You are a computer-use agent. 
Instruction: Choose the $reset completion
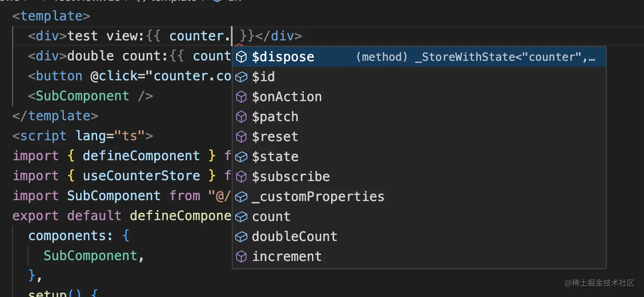(x=419, y=137)
